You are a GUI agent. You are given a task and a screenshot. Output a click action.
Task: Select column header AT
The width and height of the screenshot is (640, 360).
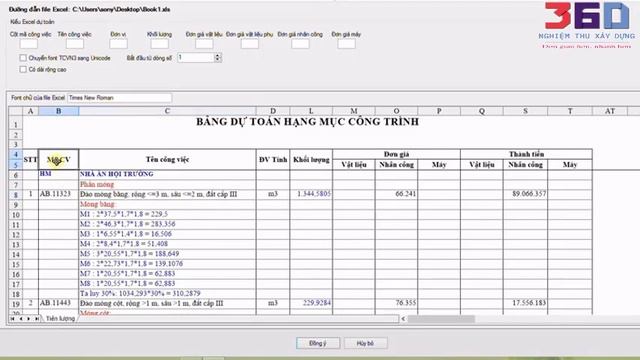[x=610, y=111]
